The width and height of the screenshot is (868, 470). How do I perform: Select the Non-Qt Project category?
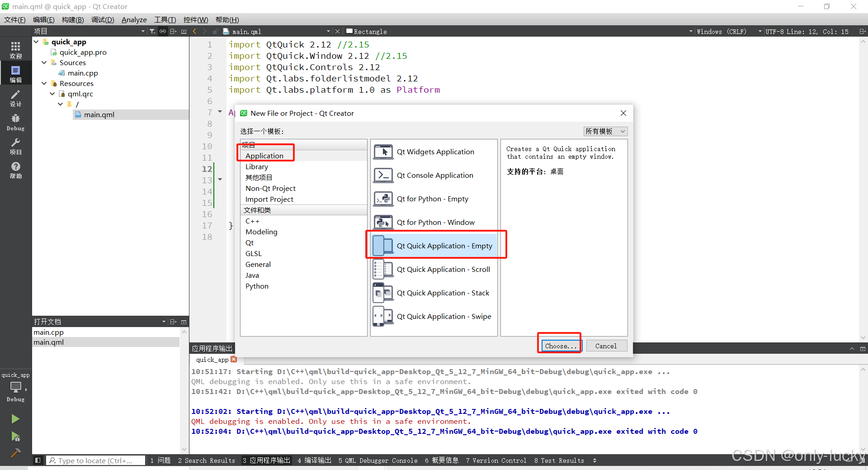[303, 188]
